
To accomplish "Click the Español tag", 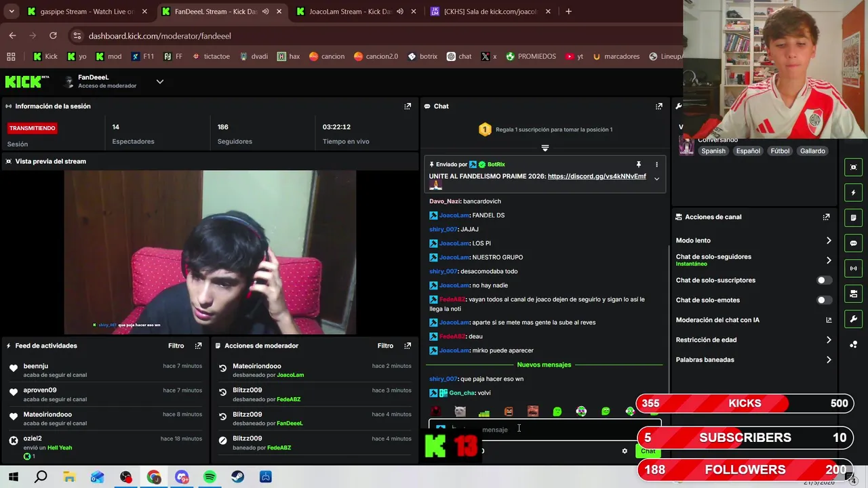I will tap(748, 151).
